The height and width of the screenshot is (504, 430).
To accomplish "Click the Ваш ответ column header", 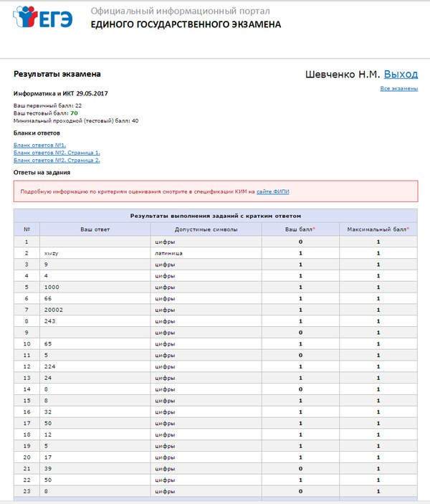I will (x=95, y=229).
